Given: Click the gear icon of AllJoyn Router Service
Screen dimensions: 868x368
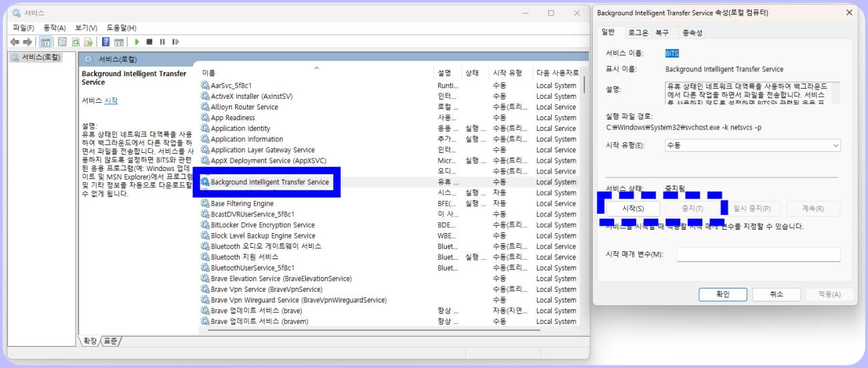Looking at the screenshot, I should 205,107.
